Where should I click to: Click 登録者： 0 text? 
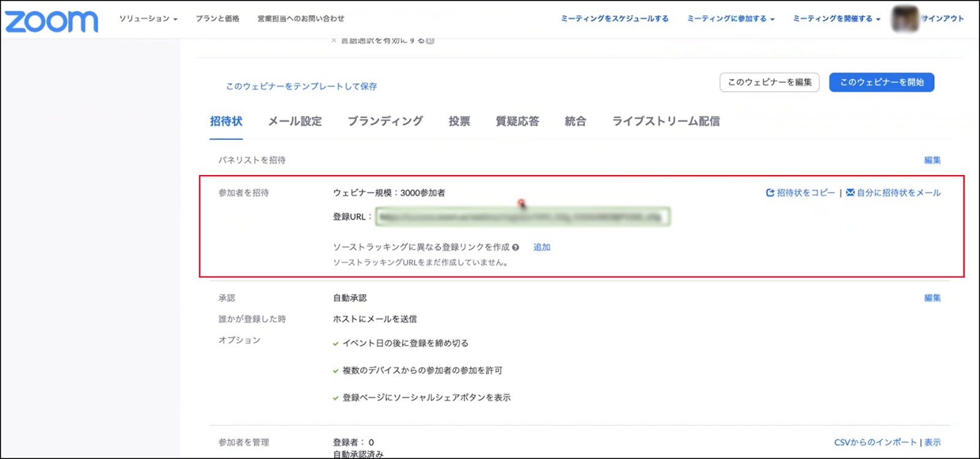point(353,442)
